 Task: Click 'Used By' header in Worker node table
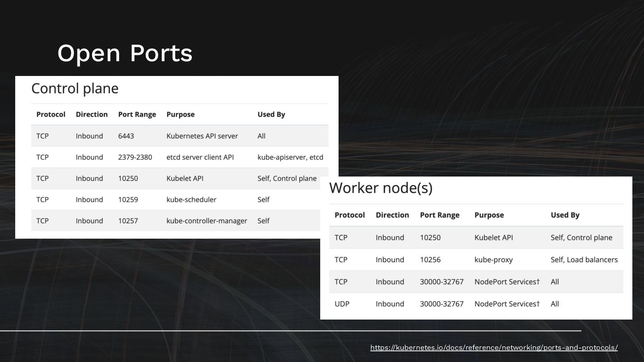coord(565,215)
